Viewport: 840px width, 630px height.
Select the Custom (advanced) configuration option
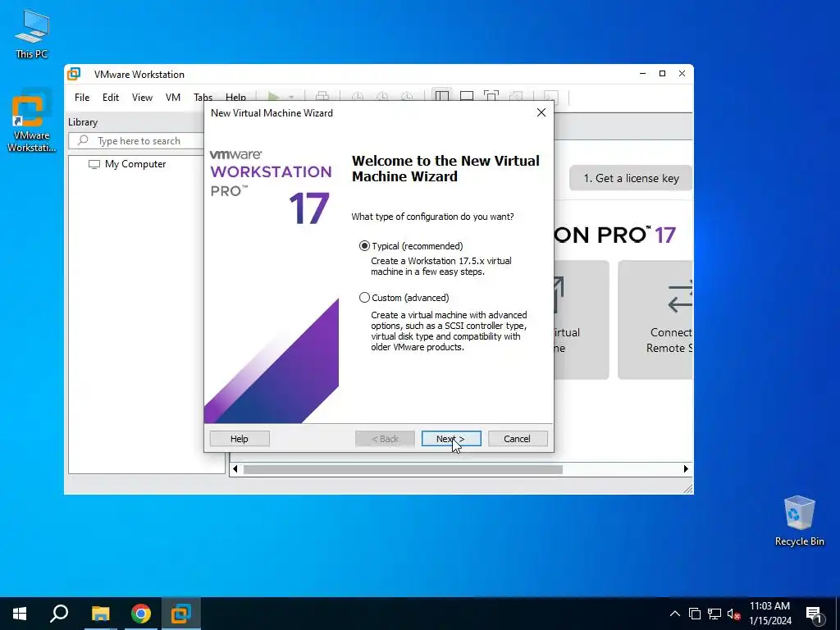(x=364, y=297)
